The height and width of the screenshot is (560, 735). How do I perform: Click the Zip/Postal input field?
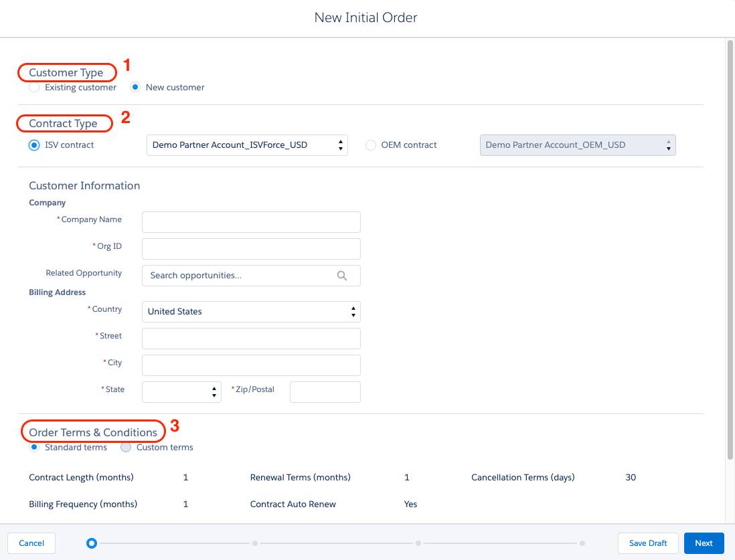(x=325, y=392)
